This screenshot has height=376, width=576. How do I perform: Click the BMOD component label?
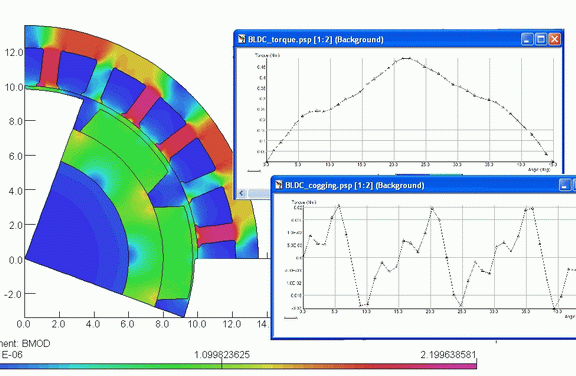point(36,344)
